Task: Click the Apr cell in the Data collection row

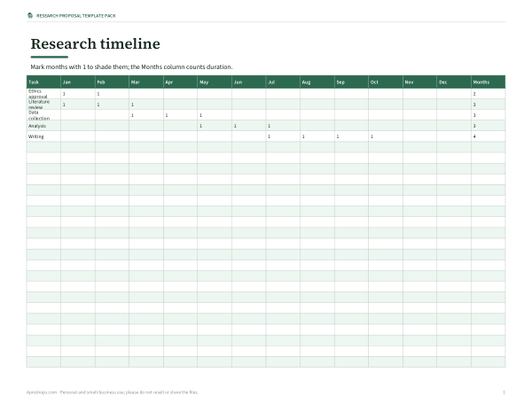Action: (x=181, y=115)
